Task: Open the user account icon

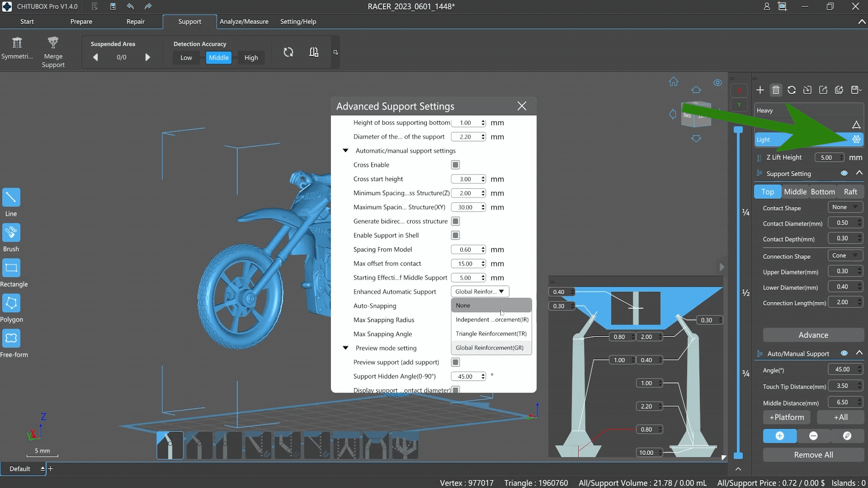Action: [767, 6]
